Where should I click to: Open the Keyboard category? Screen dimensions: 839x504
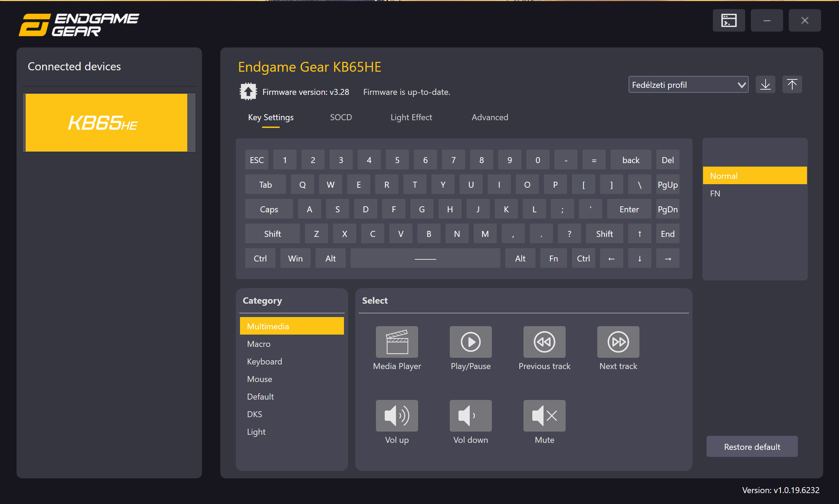pos(291,361)
